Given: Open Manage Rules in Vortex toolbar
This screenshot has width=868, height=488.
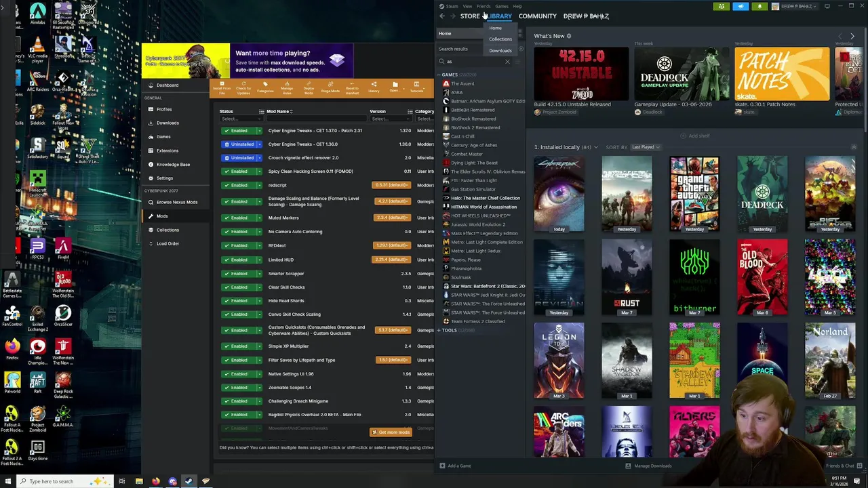Looking at the screenshot, I should pos(287,87).
